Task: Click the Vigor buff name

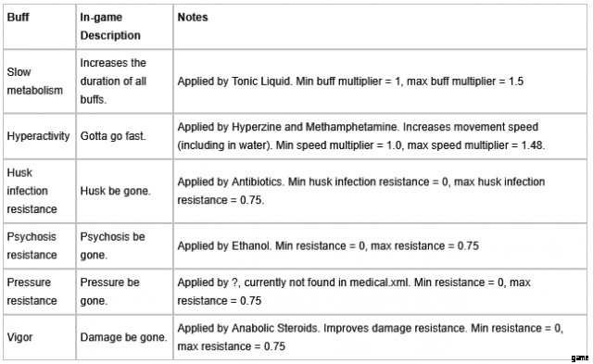Action: 19,337
